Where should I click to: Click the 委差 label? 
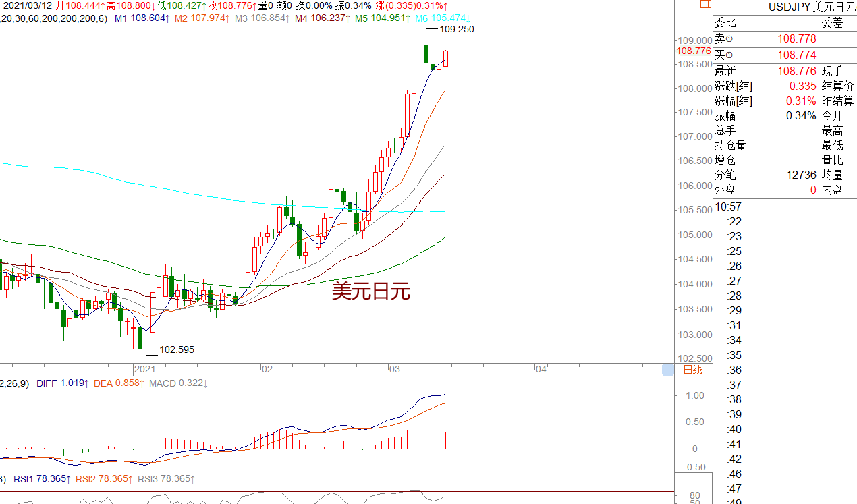831,23
